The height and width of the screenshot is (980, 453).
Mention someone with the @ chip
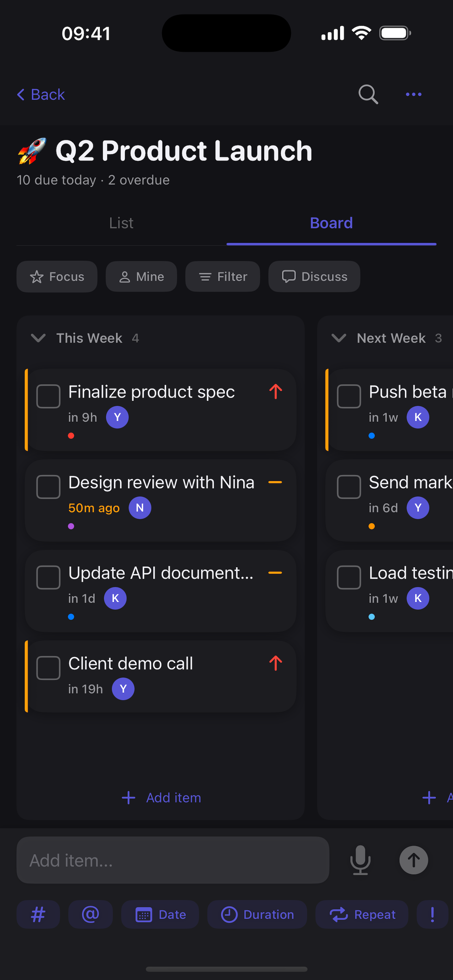point(91,914)
